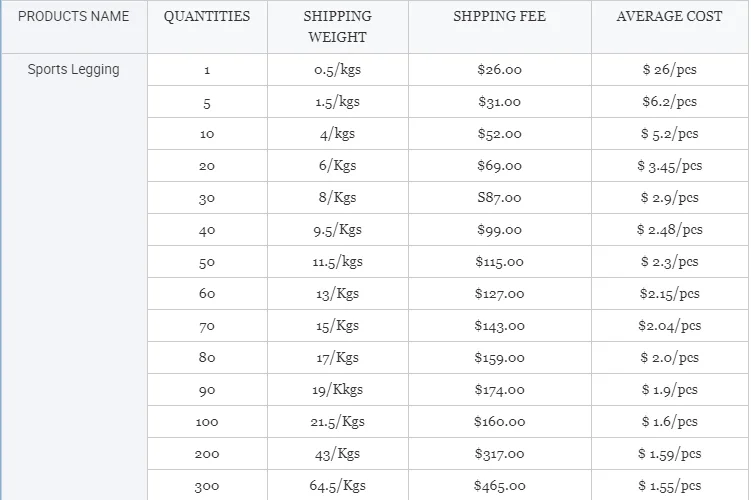Select the 11.5/kgs shipping weight cell

pyautogui.click(x=337, y=262)
